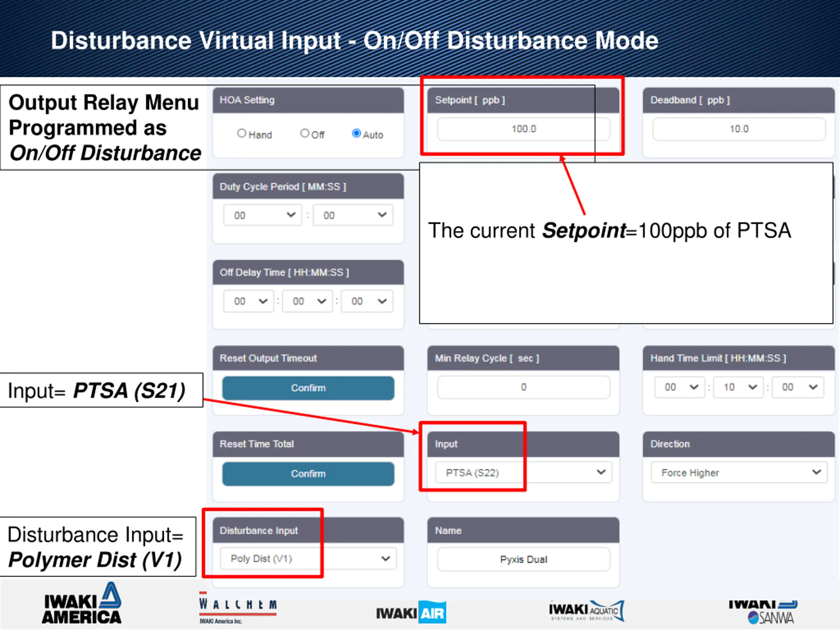Click the Setpoint ppb field
This screenshot has height=630, width=840.
523,129
